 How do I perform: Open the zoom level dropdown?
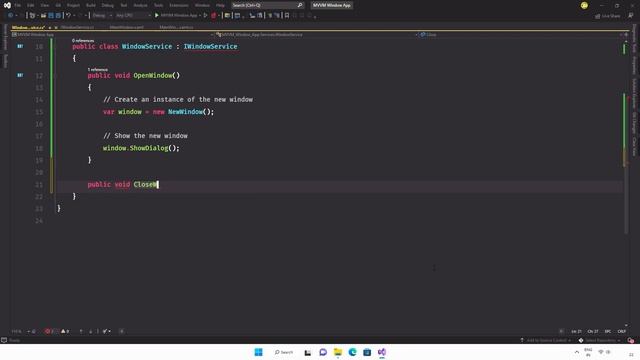(21, 331)
